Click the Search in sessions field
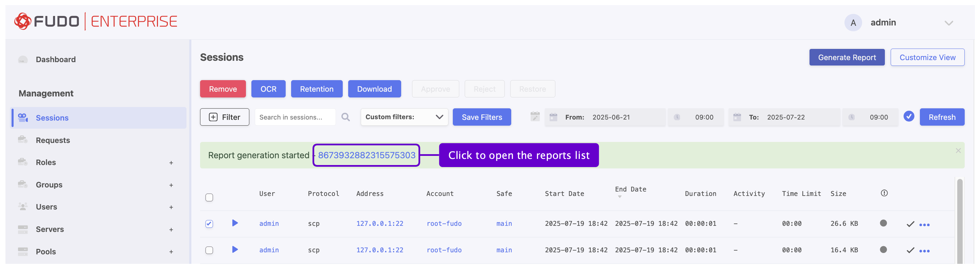 coord(295,117)
